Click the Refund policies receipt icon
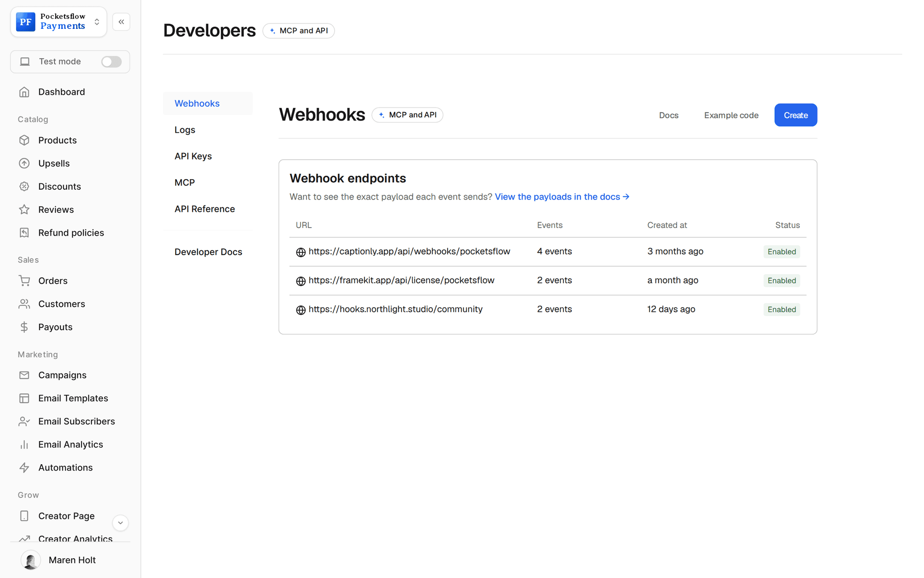This screenshot has height=578, width=924. pos(24,233)
